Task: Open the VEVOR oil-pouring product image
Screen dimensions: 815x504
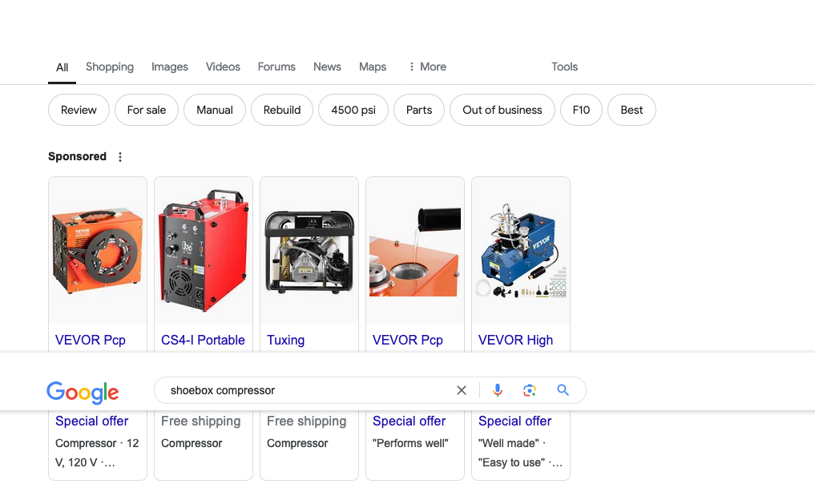Action: click(x=415, y=251)
